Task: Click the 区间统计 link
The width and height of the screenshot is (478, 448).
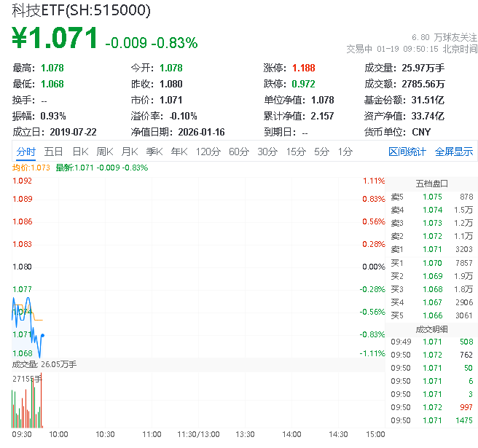Action: point(407,152)
